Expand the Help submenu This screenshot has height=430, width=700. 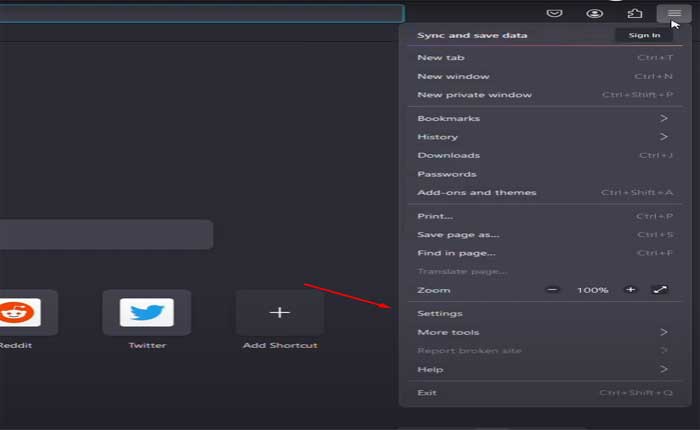pyautogui.click(x=542, y=369)
